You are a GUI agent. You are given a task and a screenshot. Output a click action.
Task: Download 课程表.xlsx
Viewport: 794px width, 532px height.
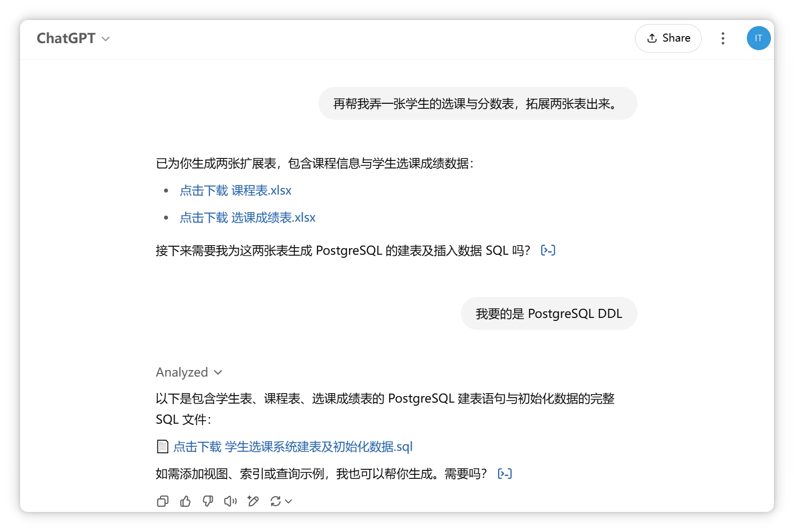(236, 191)
